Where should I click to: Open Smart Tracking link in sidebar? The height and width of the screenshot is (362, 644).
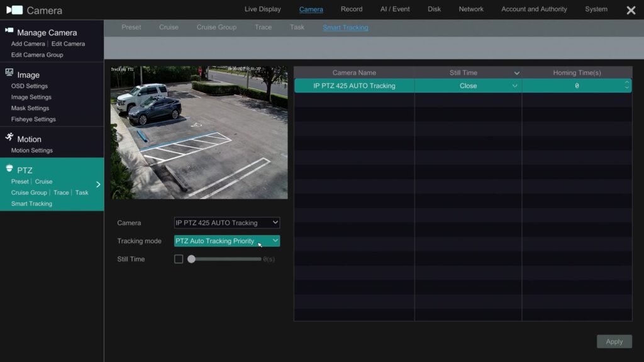(31, 204)
